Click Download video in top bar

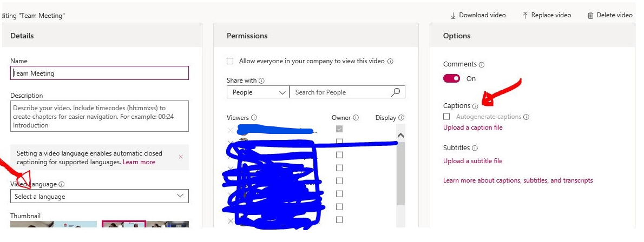pos(478,15)
